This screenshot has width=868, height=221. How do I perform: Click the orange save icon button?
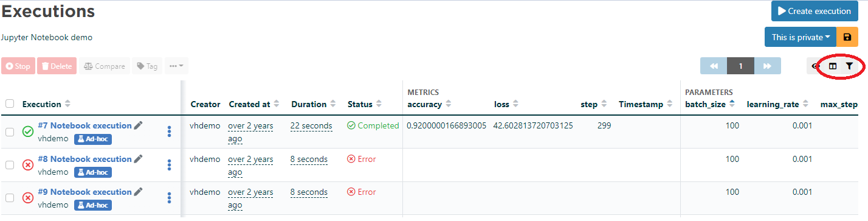pos(847,37)
